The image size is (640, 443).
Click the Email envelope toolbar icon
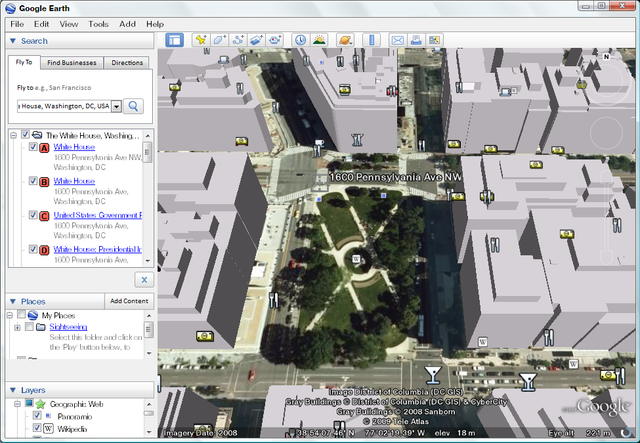tap(397, 40)
